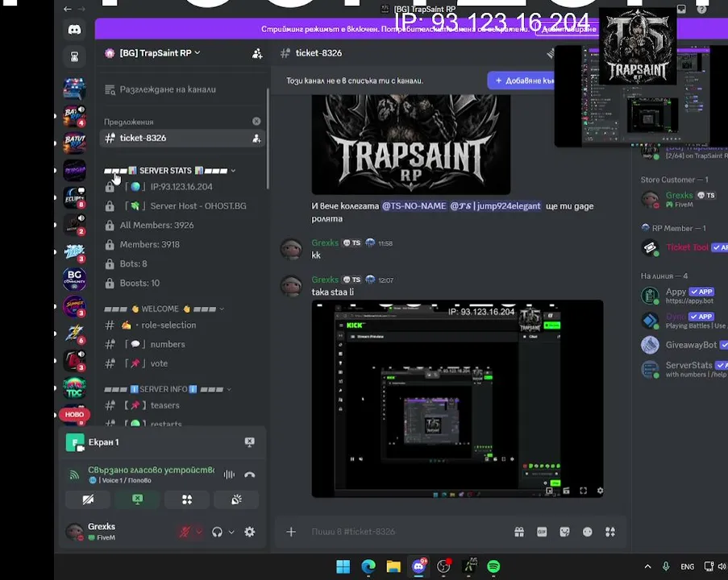Stop streaming next to Екран 1

tap(249, 442)
